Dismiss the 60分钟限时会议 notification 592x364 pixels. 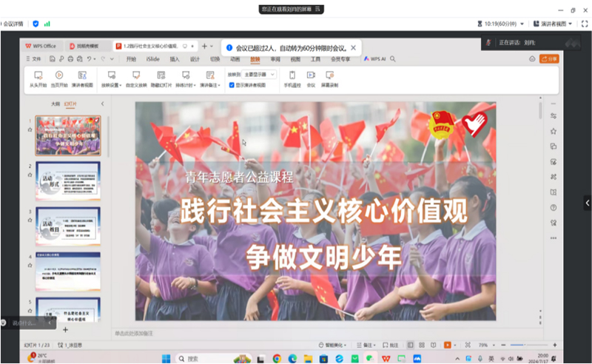coord(353,48)
